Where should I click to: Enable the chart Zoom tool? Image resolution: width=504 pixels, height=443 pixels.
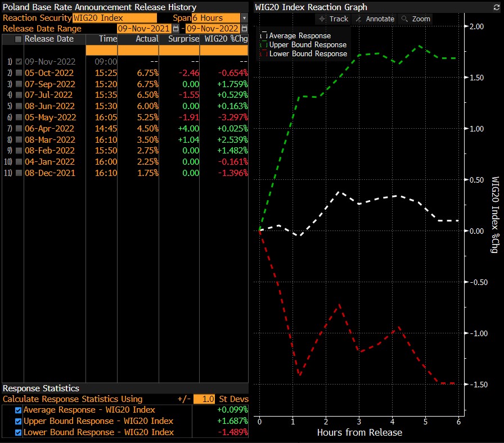click(x=415, y=19)
